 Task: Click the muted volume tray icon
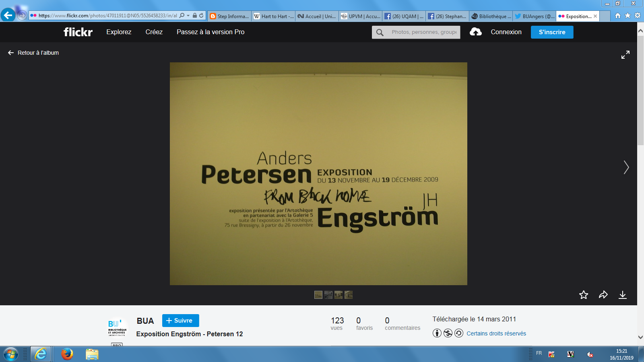pyautogui.click(x=590, y=354)
